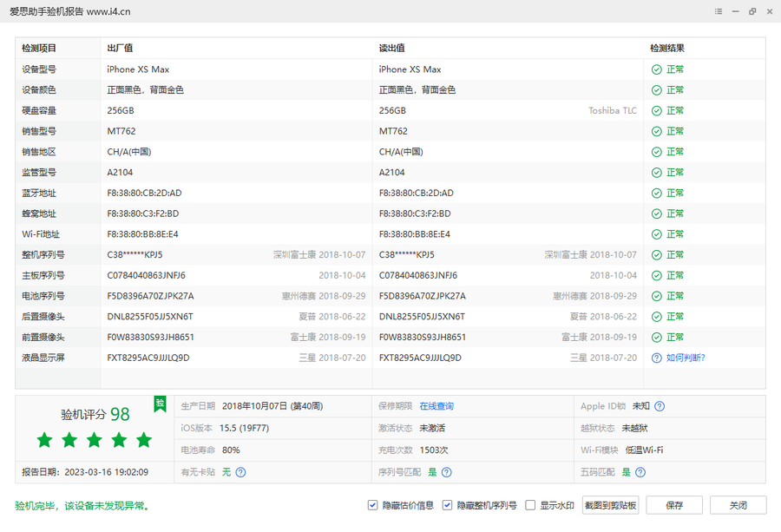The width and height of the screenshot is (781, 532).
Task: Click factory value CH/A(中国) in 销售地区 row
Action: click(x=129, y=152)
